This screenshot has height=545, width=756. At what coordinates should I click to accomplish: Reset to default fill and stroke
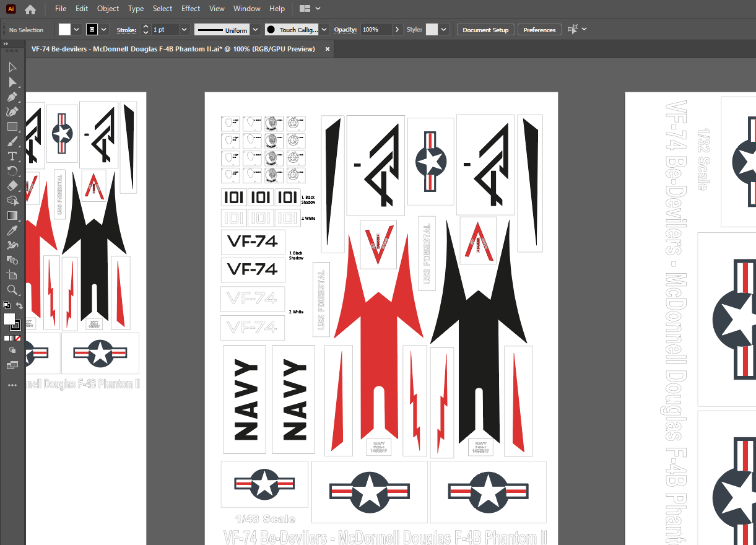(x=6, y=306)
